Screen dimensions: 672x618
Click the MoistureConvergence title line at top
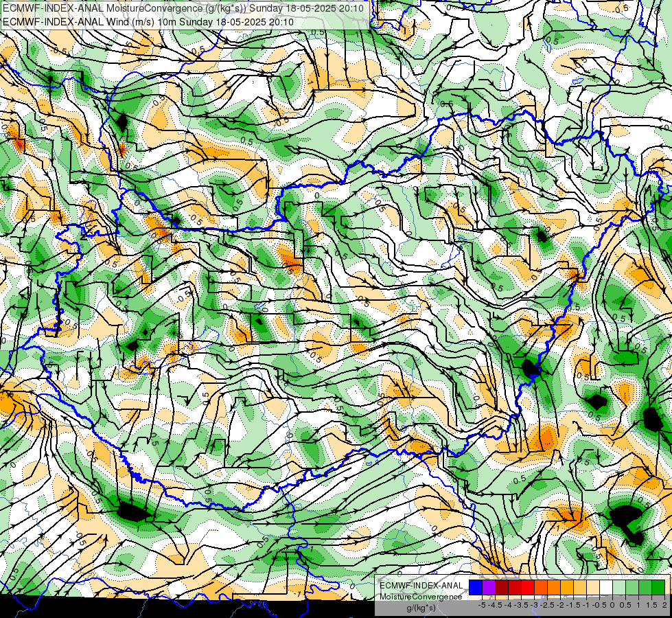[x=183, y=8]
